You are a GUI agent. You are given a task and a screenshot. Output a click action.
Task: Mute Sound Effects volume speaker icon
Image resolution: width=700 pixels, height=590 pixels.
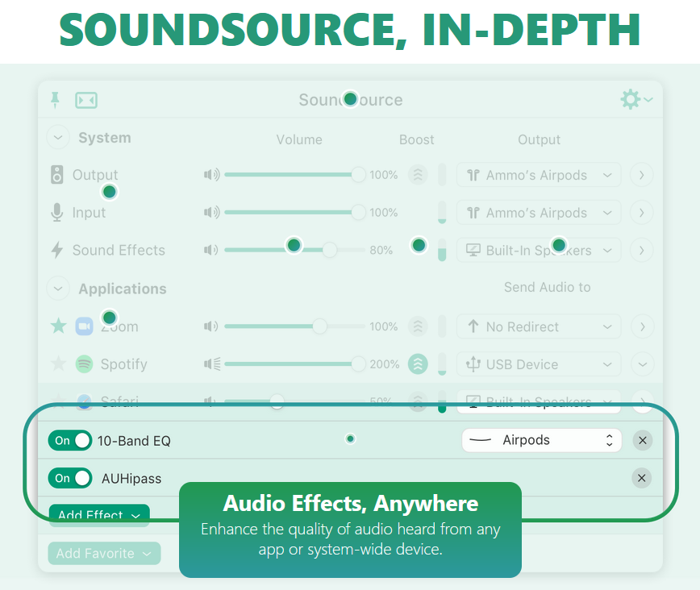tap(210, 250)
